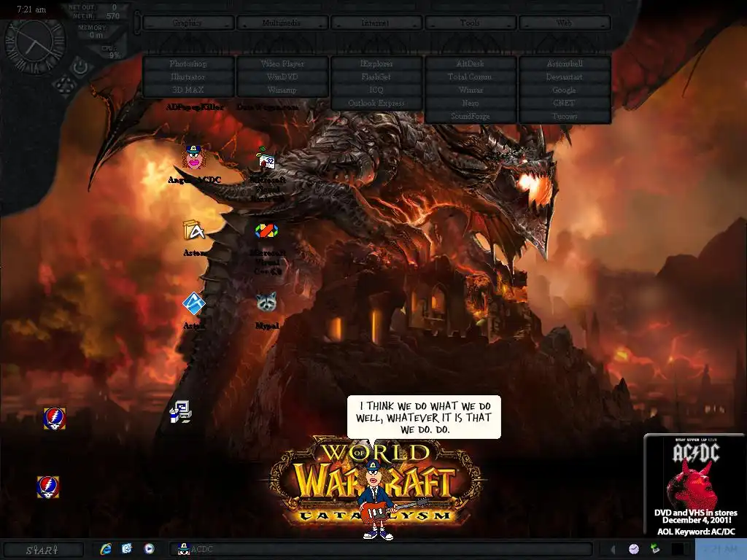This screenshot has width=747, height=560.
Task: Launch Microsoft Visual C++ 6.0 icon
Action: coord(267,231)
